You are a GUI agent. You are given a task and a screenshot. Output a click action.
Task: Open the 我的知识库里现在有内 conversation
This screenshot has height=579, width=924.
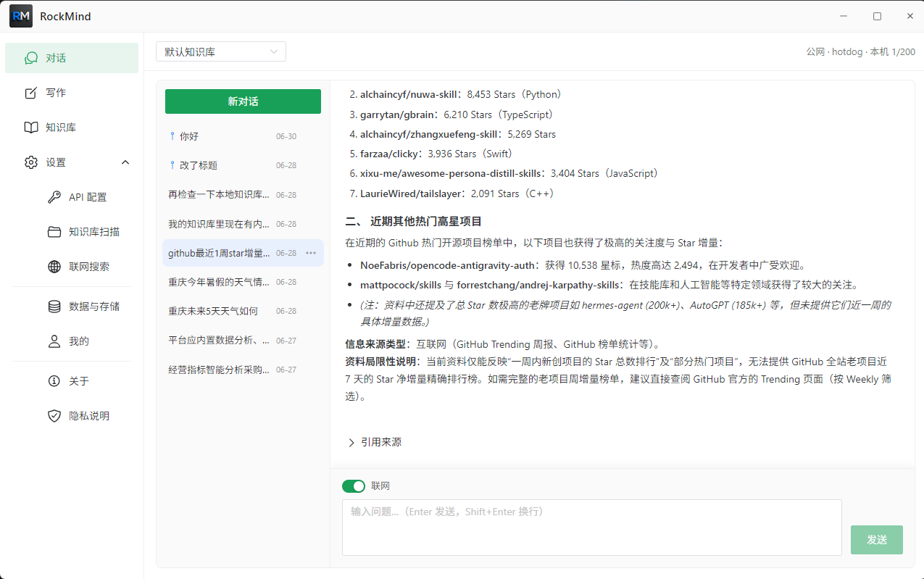[x=243, y=224]
